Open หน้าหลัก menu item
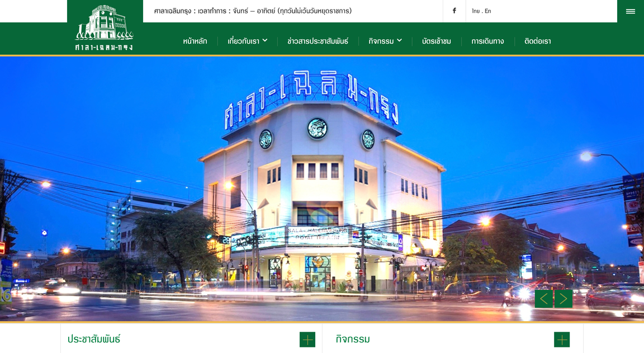 pyautogui.click(x=195, y=41)
